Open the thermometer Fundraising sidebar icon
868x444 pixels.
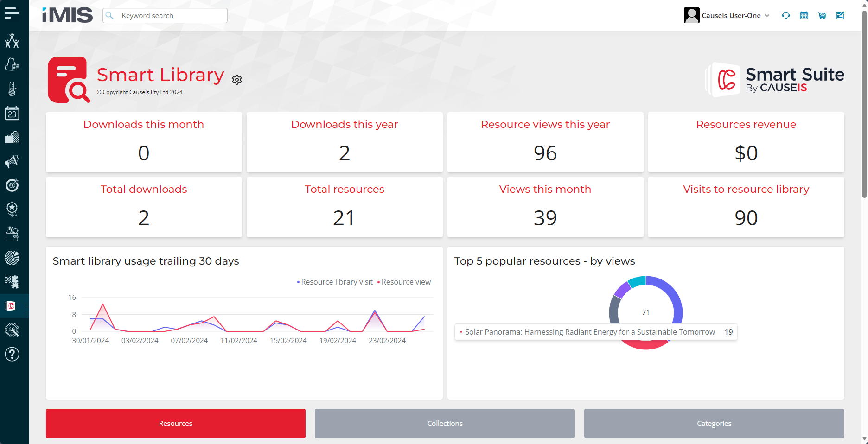tap(12, 89)
